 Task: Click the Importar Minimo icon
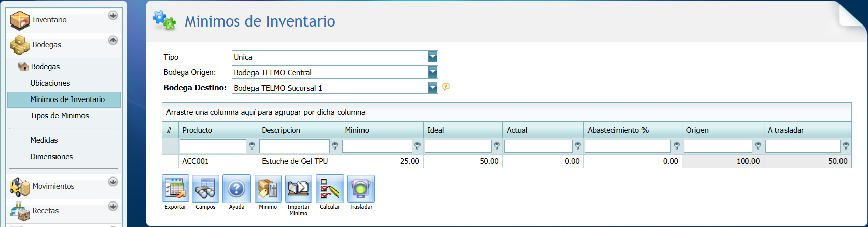coord(298,189)
